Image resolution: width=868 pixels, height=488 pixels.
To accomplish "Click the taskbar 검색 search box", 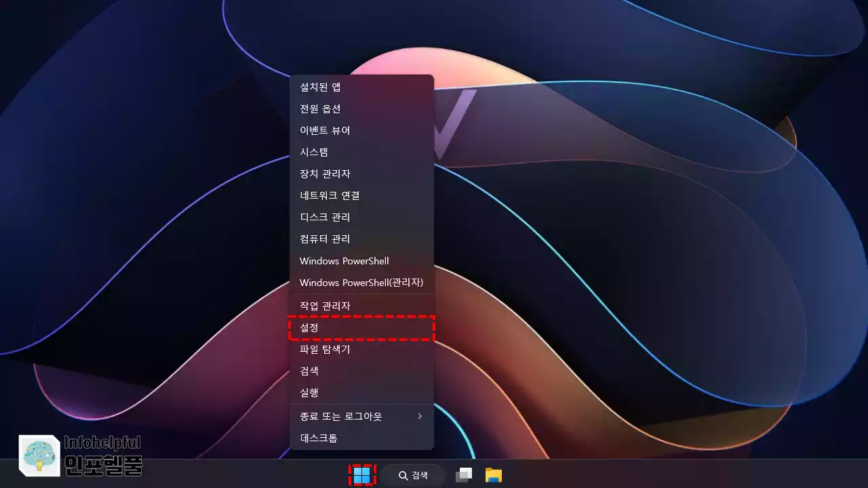I will pyautogui.click(x=413, y=475).
